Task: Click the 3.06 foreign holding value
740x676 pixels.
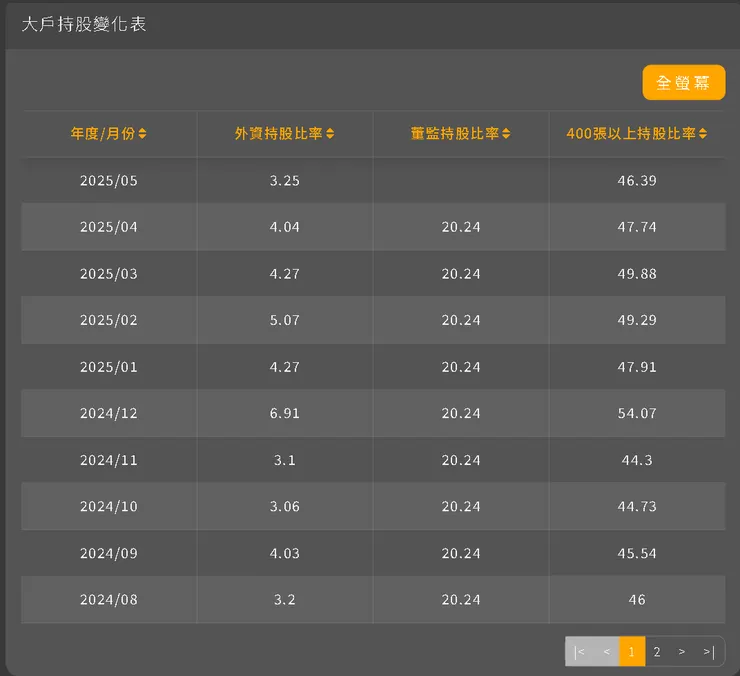Action: click(x=285, y=506)
